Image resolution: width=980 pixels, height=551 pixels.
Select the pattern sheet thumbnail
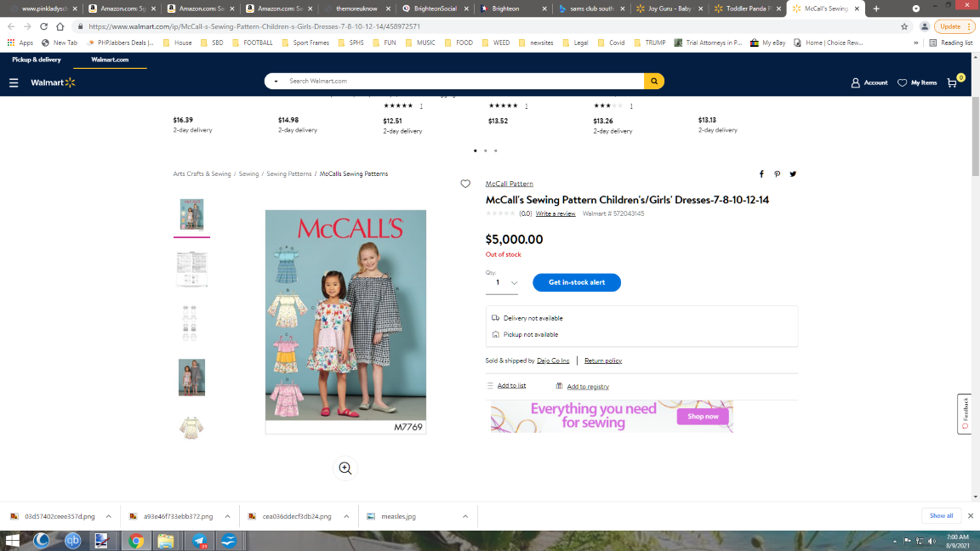tap(191, 270)
